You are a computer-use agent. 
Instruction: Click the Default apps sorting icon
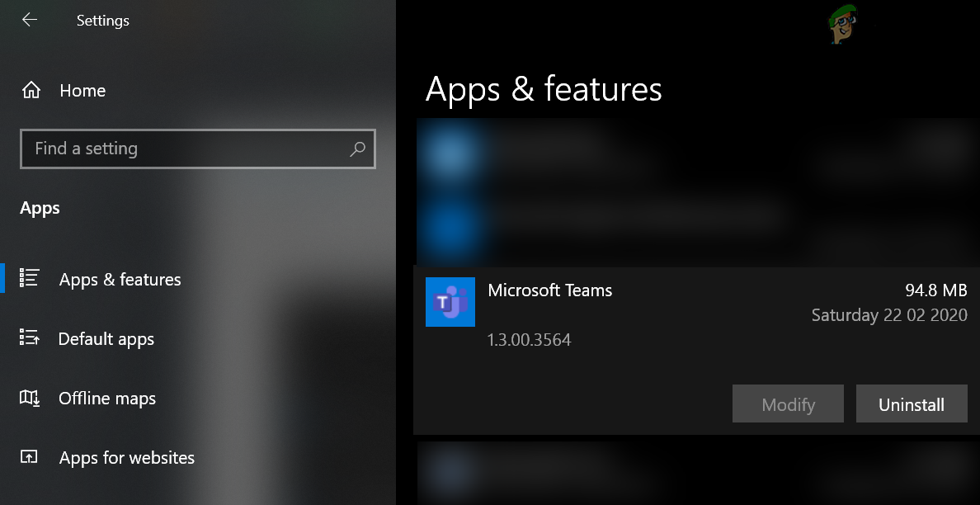pyautogui.click(x=31, y=338)
